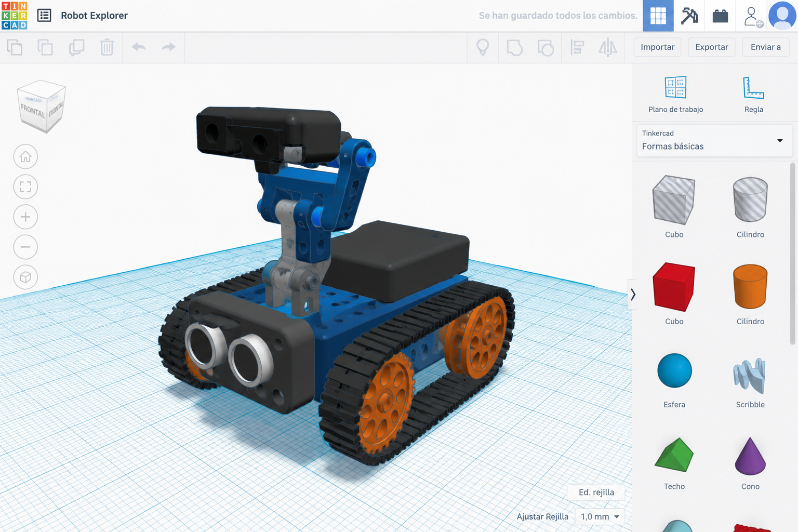Open the Formas básicas shape library dropdown

[714, 140]
